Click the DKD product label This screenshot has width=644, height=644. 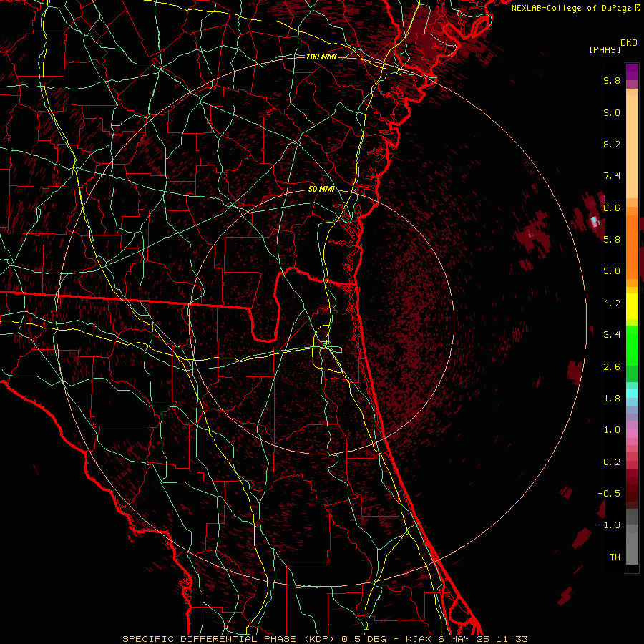click(x=629, y=43)
